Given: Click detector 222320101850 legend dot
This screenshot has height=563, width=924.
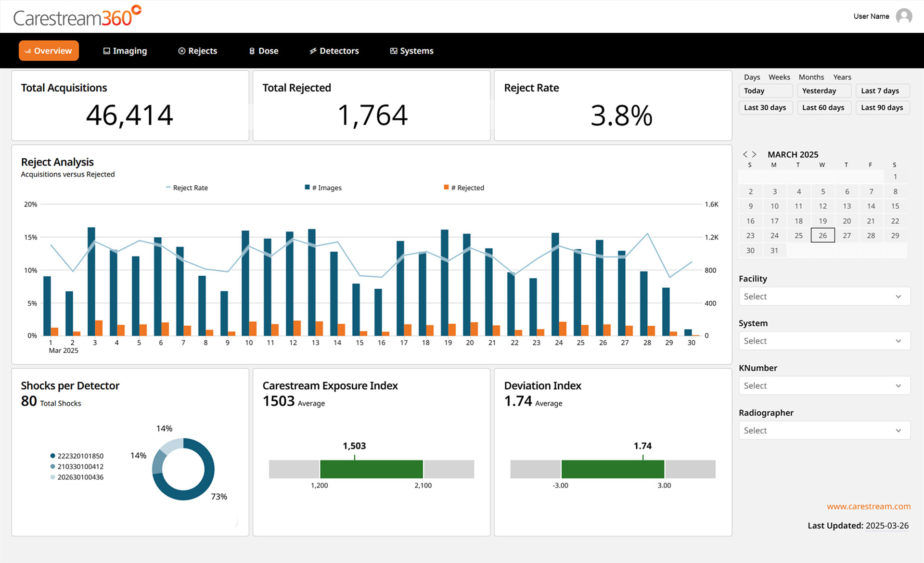Looking at the screenshot, I should point(52,456).
